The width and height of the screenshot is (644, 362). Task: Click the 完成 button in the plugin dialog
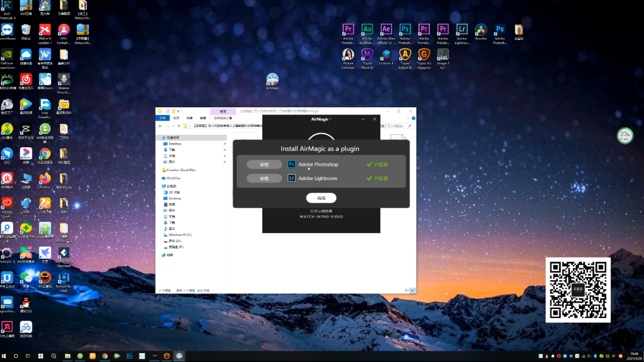click(321, 198)
